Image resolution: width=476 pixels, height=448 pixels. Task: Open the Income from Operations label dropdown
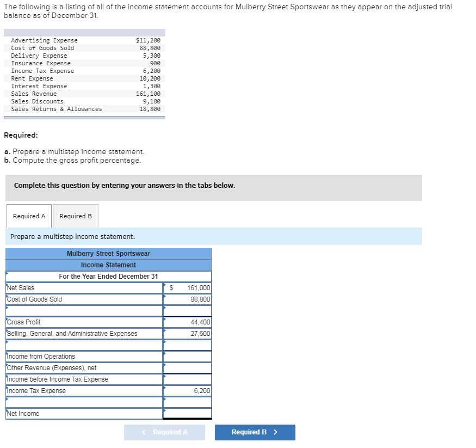point(84,357)
